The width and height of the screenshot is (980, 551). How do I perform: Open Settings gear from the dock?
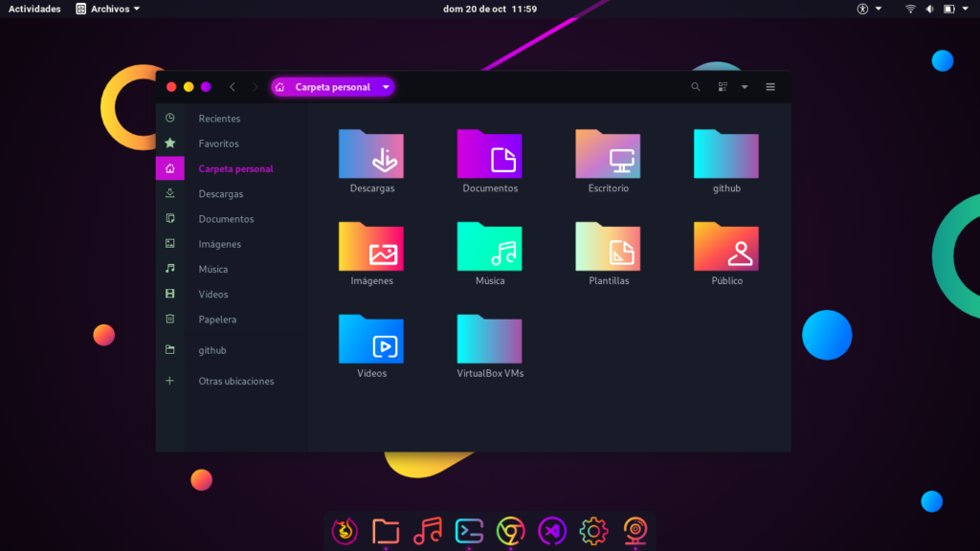pos(593,531)
